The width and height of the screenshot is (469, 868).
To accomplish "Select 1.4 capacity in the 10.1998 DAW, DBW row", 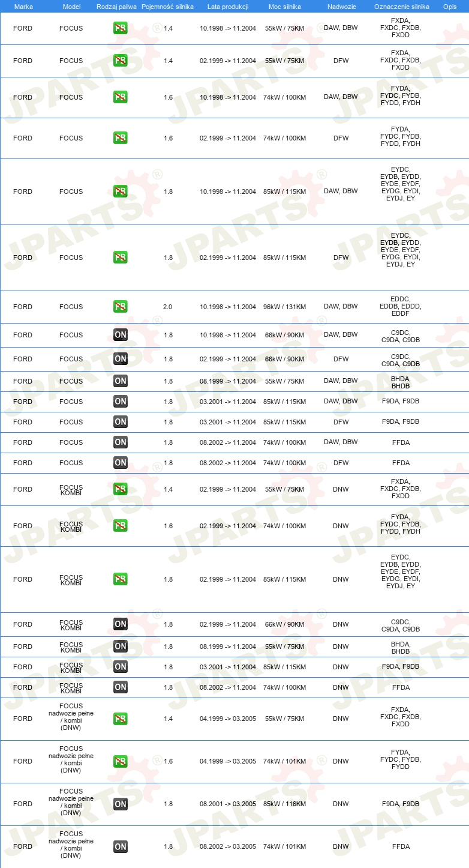I will click(x=168, y=28).
